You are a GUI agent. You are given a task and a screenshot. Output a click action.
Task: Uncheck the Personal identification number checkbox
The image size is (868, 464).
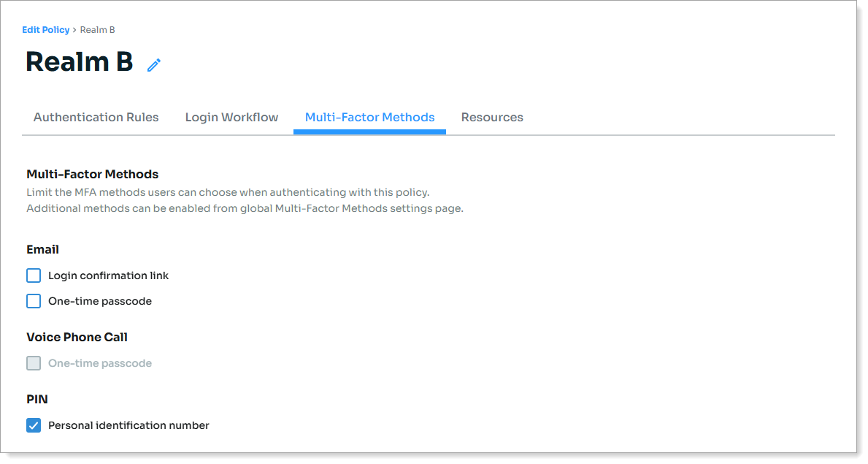click(x=34, y=425)
